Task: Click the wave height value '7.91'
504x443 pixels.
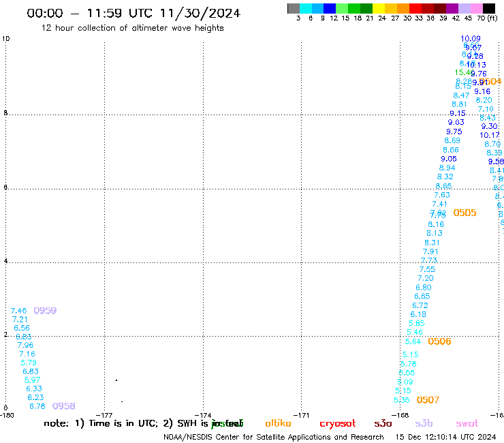Action: tap(430, 251)
